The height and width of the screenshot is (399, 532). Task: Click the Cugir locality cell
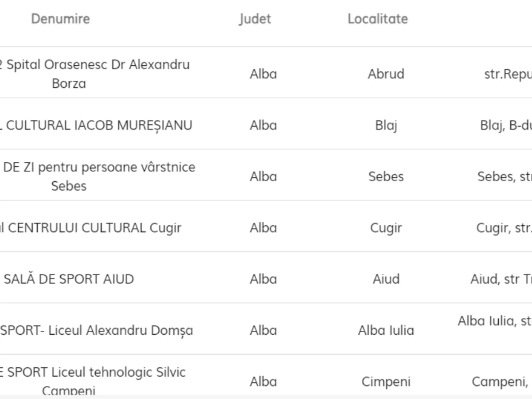coord(386,228)
